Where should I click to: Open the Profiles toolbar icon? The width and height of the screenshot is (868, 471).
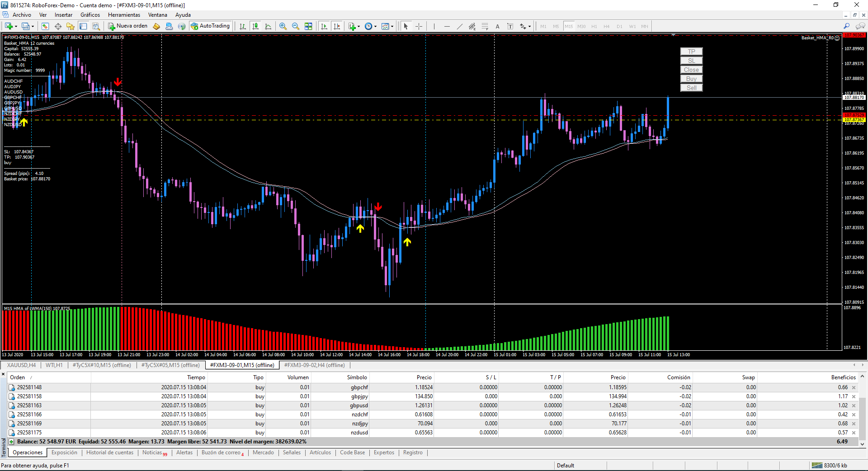26,26
